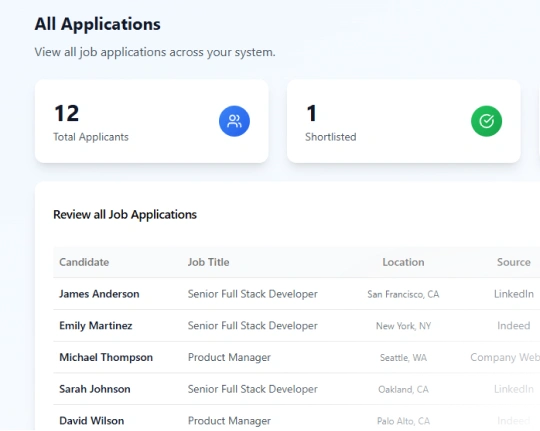Click Emily Martinez's Indeed source cell
540x431 pixels.
coord(513,326)
